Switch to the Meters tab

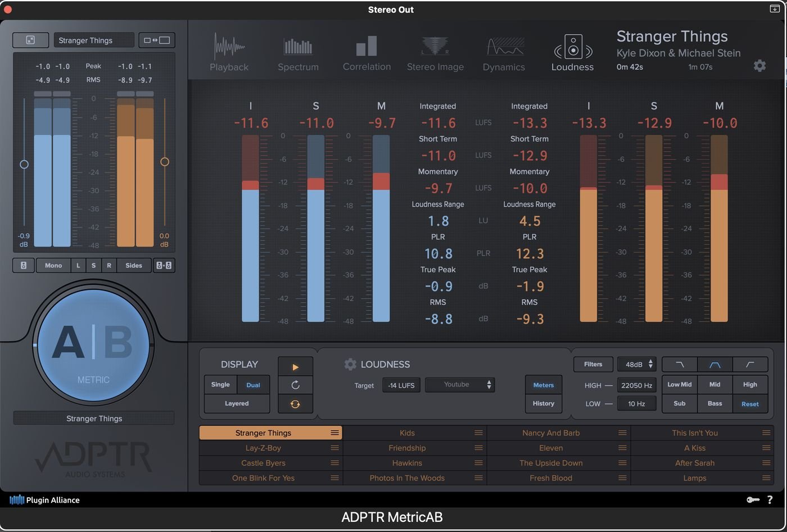543,385
